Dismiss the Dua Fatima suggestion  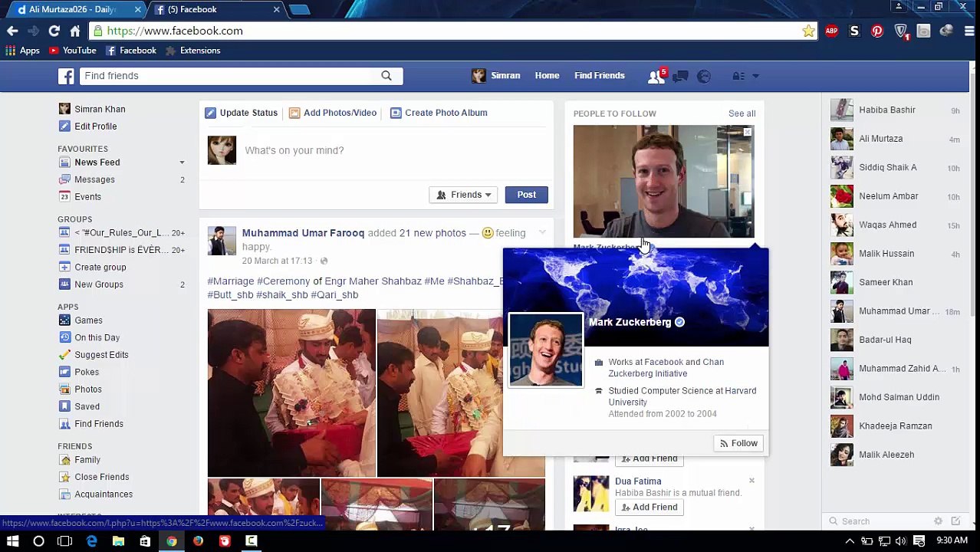(751, 481)
